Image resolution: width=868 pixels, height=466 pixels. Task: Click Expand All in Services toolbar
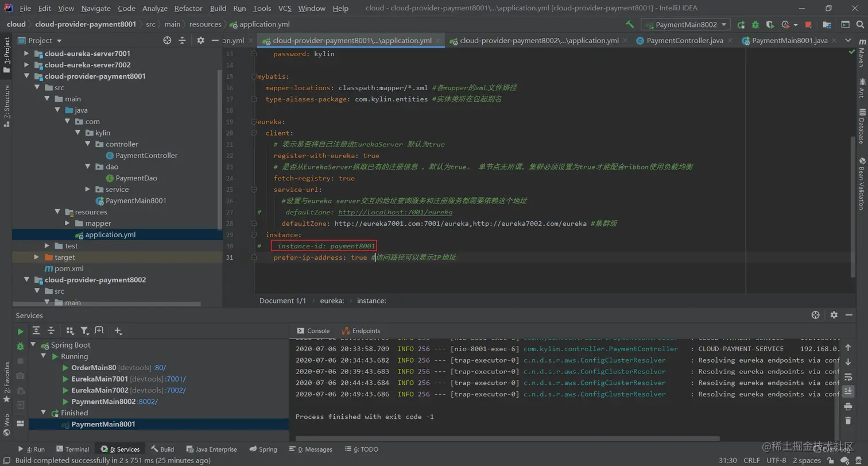(x=36, y=330)
